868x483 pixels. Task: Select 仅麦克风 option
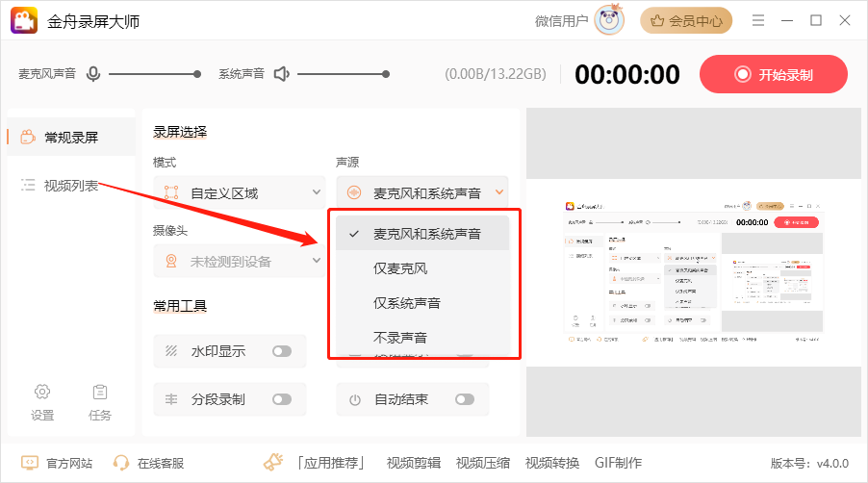(422, 268)
